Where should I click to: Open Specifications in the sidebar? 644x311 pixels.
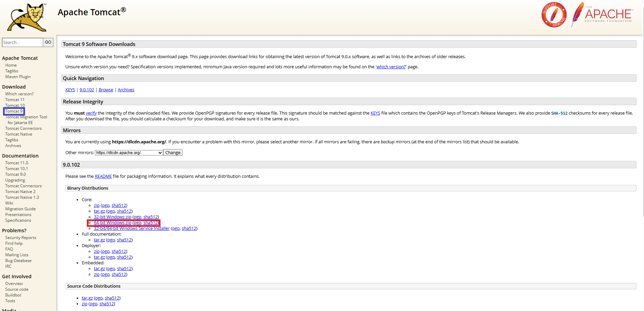tap(18, 220)
